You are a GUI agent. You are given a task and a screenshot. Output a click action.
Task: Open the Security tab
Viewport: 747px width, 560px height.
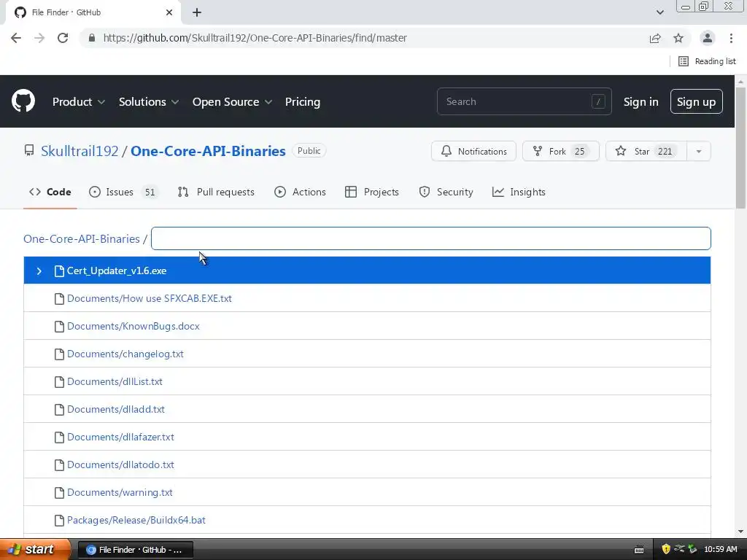(446, 192)
